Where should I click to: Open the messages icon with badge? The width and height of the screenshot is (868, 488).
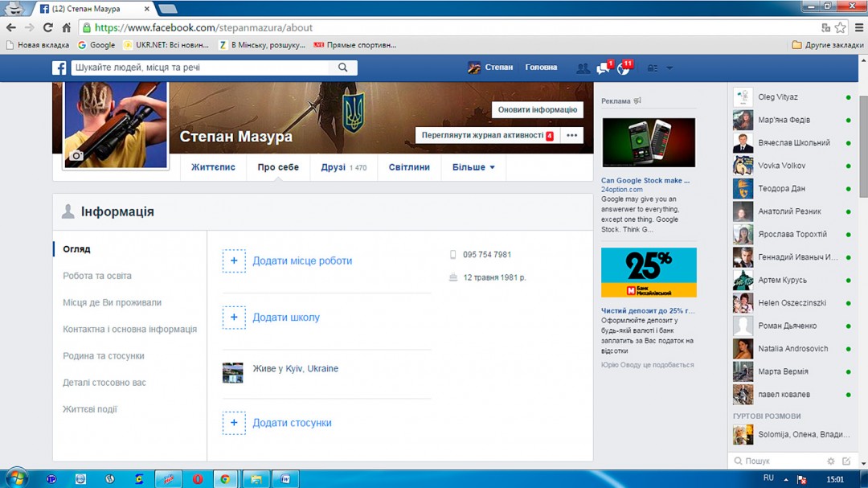click(x=604, y=68)
